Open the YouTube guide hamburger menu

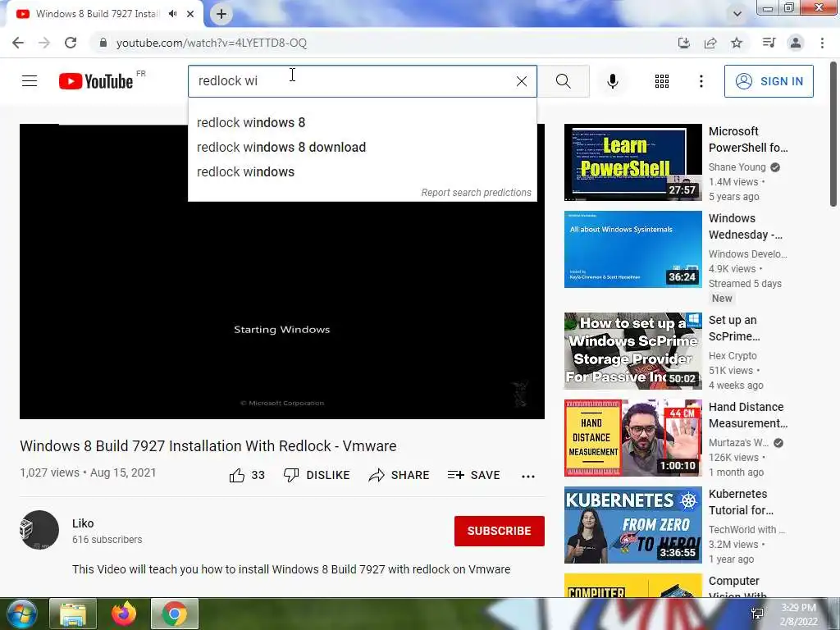tap(30, 81)
